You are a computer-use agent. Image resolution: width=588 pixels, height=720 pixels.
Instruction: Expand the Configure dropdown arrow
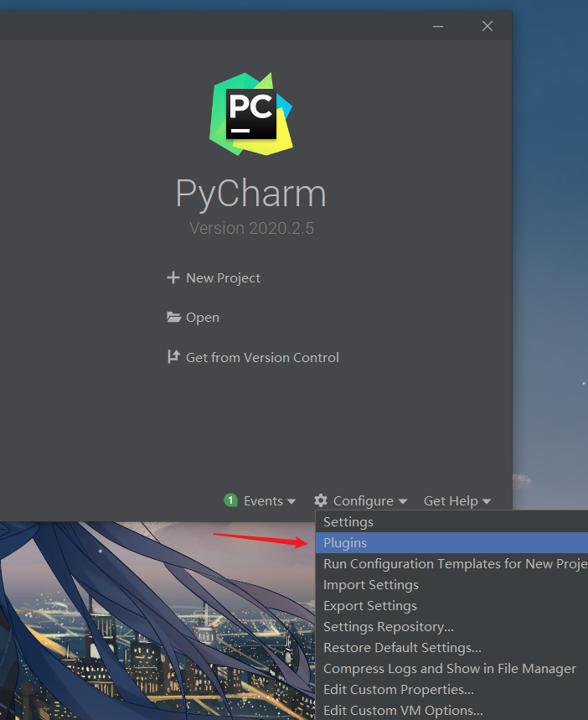(403, 501)
